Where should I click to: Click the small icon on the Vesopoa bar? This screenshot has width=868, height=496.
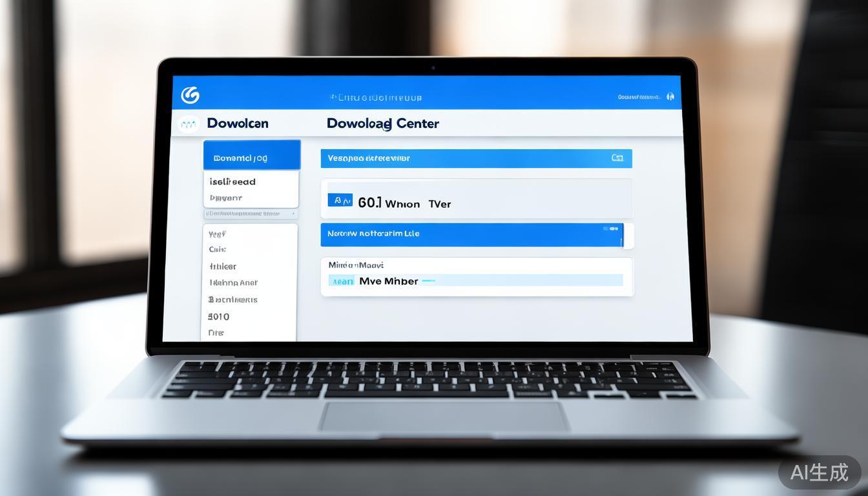pyautogui.click(x=617, y=158)
